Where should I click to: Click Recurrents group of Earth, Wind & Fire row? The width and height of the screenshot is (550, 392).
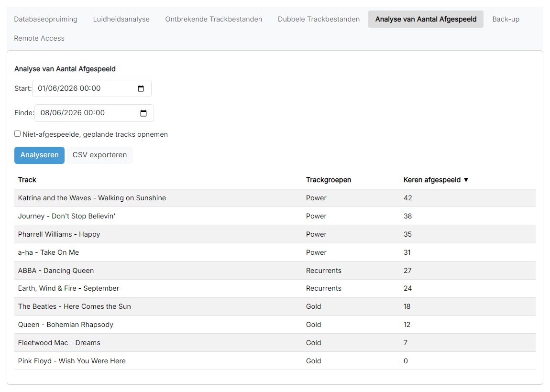(324, 288)
